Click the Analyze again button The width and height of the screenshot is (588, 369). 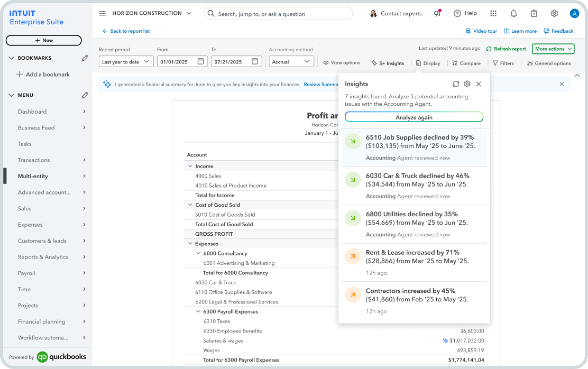414,116
